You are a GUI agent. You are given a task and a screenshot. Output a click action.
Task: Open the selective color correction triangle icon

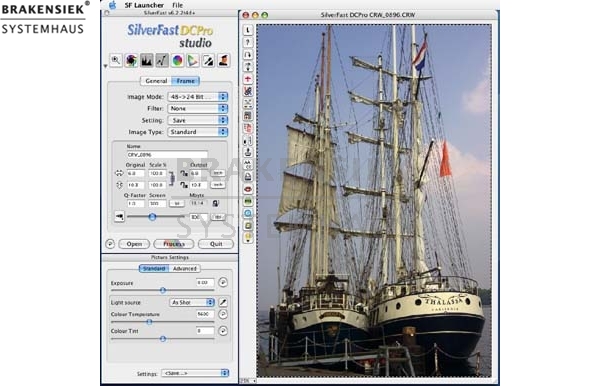[x=192, y=60]
